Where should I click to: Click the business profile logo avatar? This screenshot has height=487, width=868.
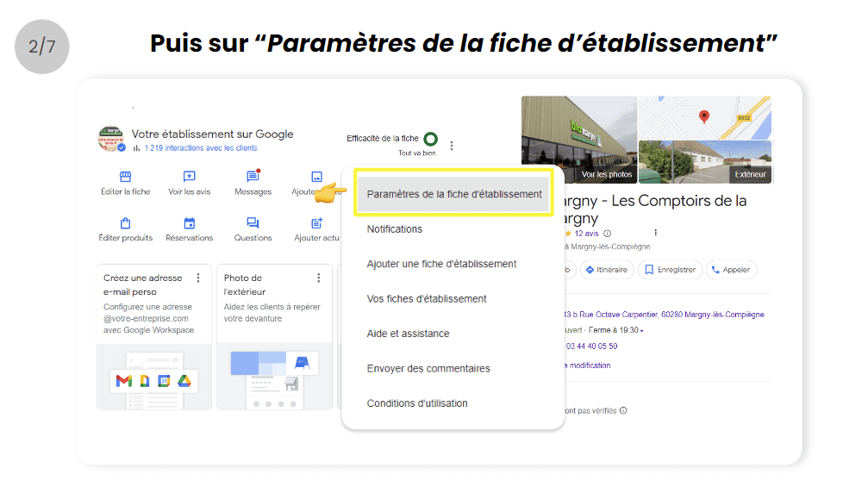tap(111, 139)
